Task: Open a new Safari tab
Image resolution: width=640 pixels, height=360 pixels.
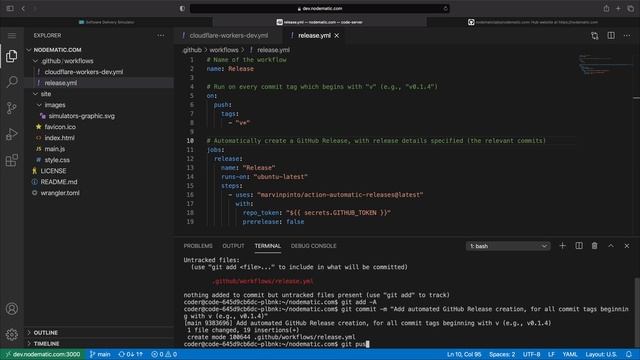Action: [x=618, y=8]
